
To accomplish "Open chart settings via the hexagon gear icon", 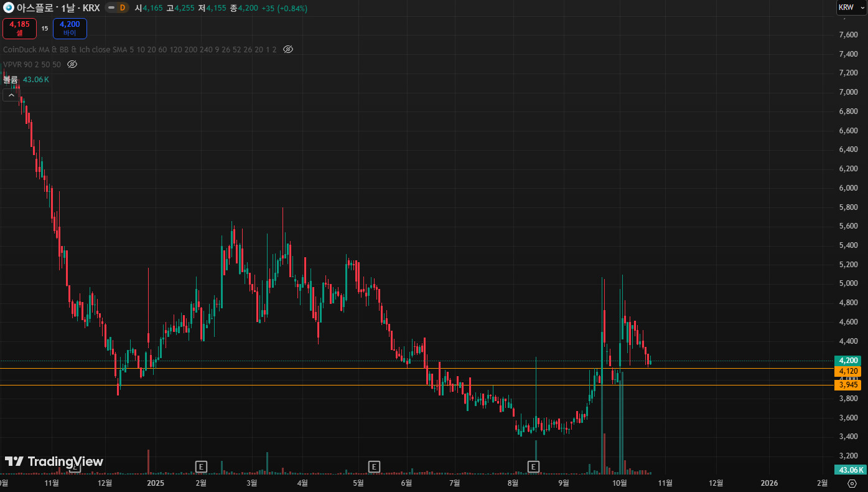I will tap(852, 483).
